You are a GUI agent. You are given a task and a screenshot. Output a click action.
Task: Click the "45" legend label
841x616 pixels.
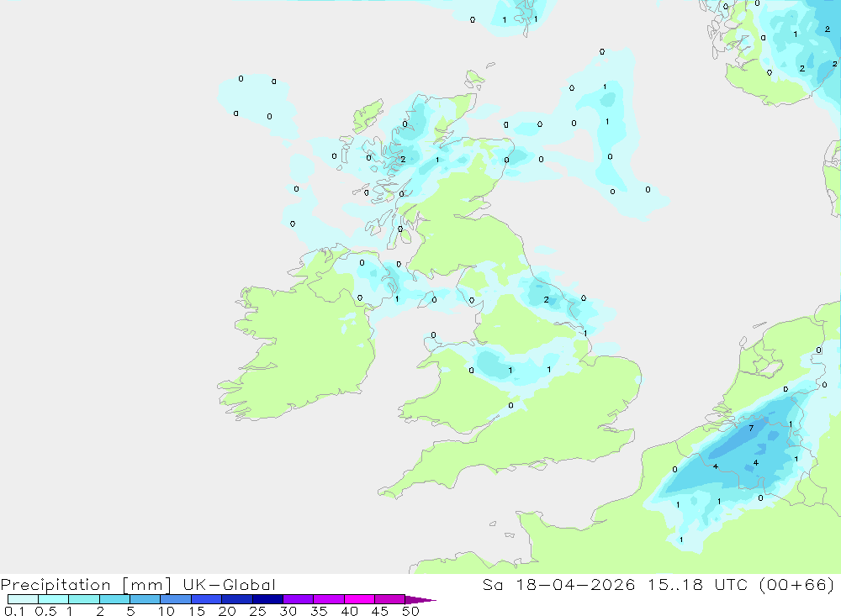point(380,611)
